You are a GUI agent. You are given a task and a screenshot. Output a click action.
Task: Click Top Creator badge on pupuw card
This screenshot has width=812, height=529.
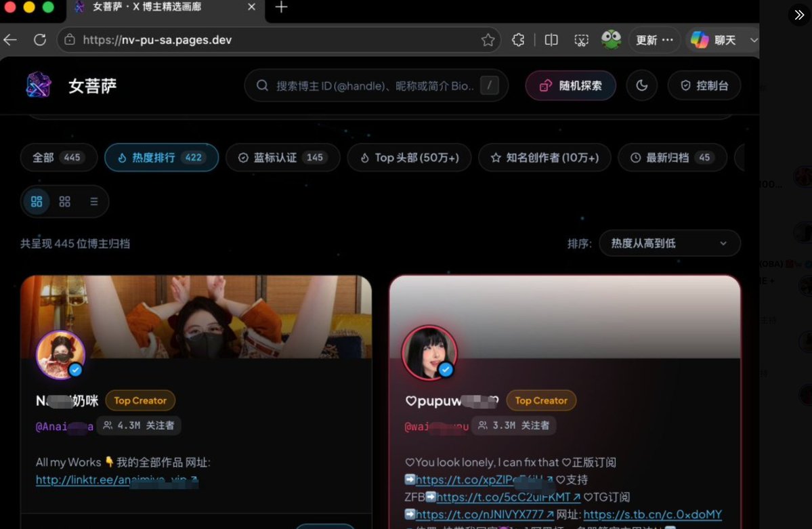click(x=541, y=400)
